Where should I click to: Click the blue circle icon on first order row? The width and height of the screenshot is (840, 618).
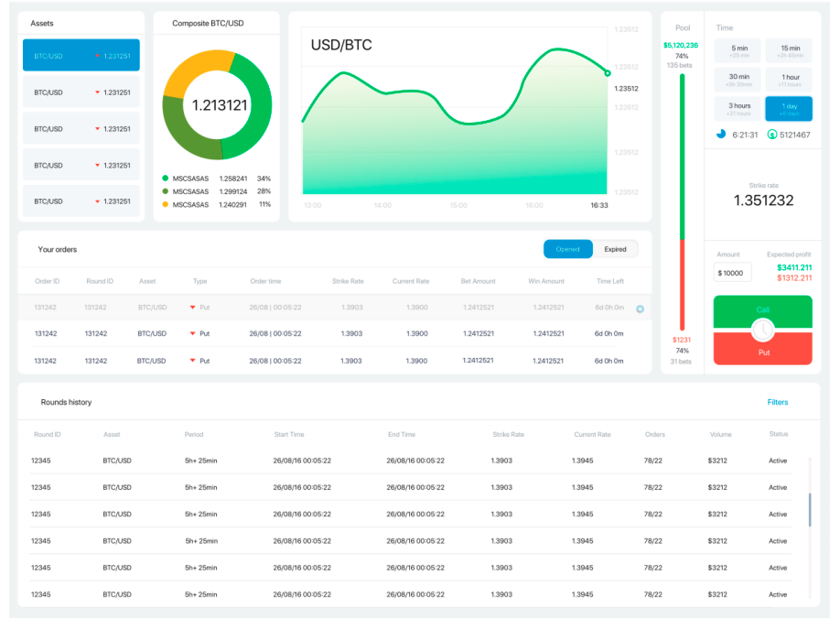click(640, 309)
